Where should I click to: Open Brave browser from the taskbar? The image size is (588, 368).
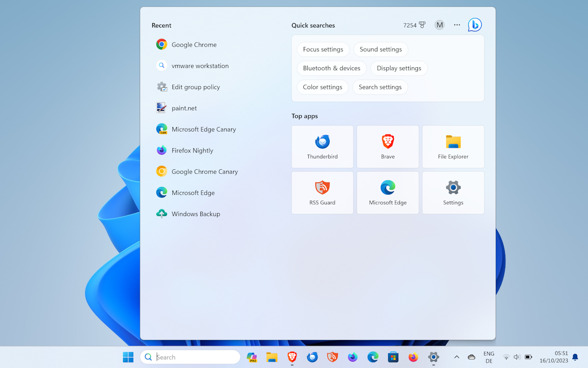pyautogui.click(x=292, y=357)
